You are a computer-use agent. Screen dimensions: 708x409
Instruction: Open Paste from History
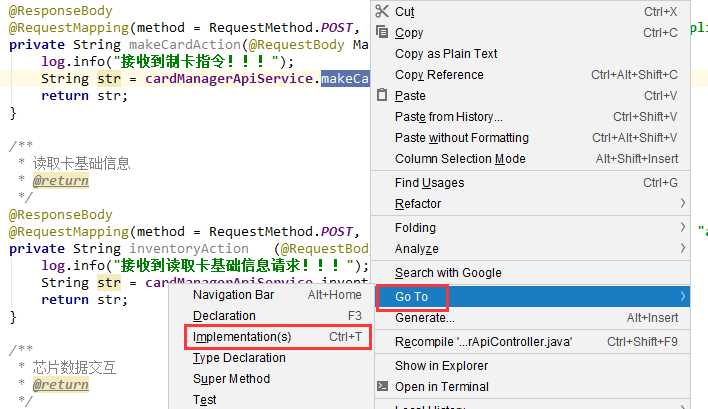click(531, 116)
